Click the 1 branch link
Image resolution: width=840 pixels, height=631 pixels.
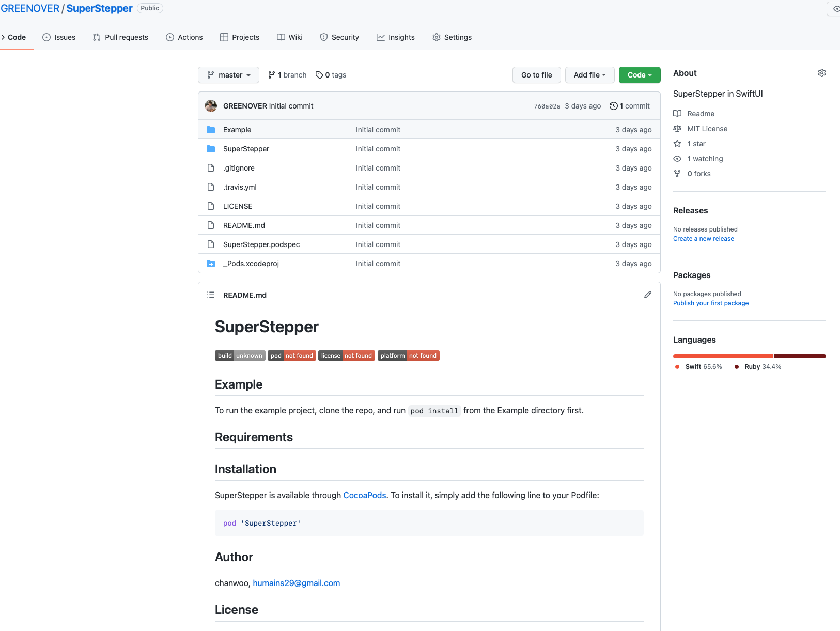[287, 75]
